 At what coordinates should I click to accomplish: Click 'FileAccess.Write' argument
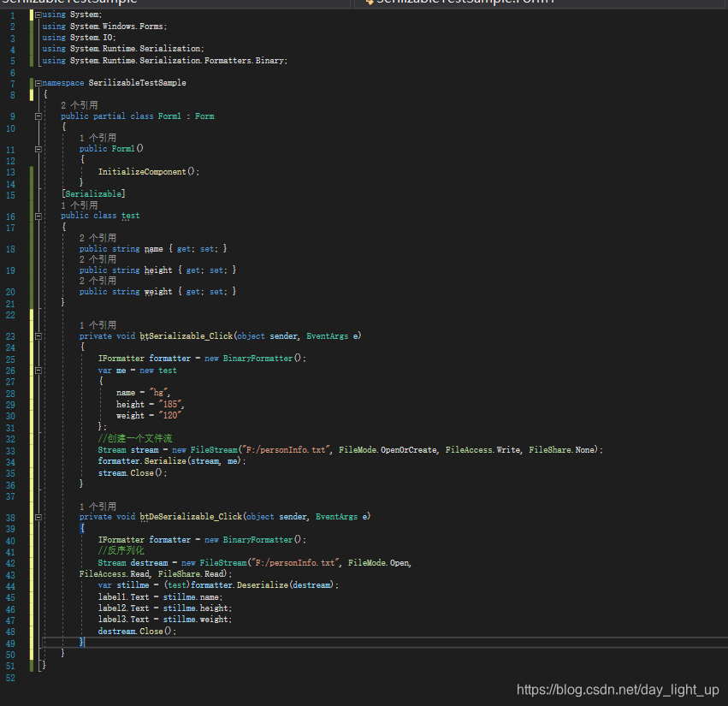pos(482,450)
